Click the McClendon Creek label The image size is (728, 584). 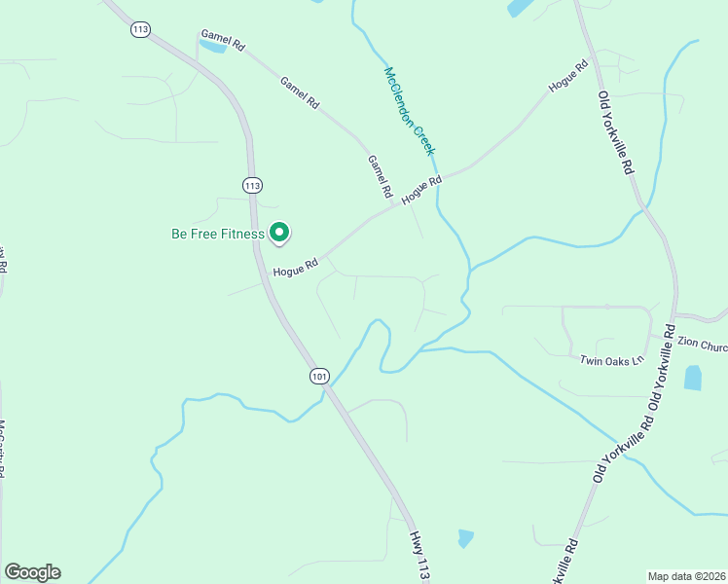(410, 111)
